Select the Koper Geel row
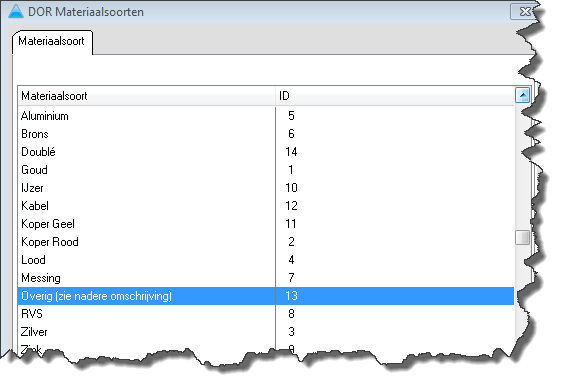This screenshot has width=563, height=388. click(266, 224)
